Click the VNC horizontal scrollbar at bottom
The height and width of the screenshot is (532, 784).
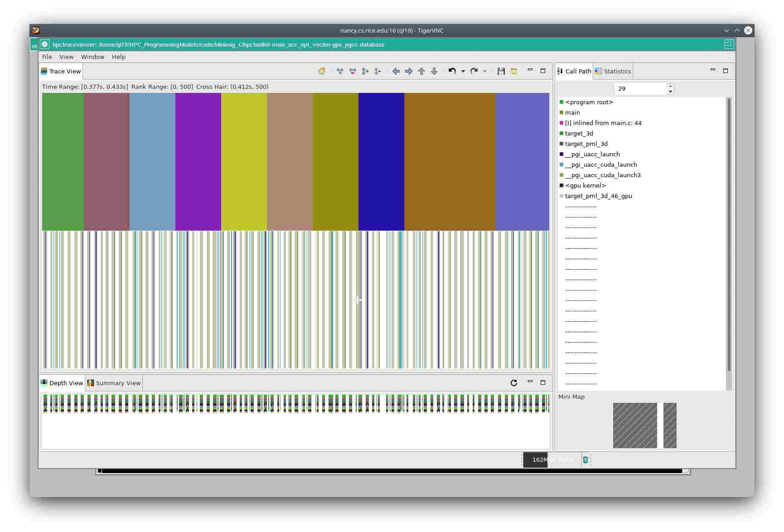392,471
